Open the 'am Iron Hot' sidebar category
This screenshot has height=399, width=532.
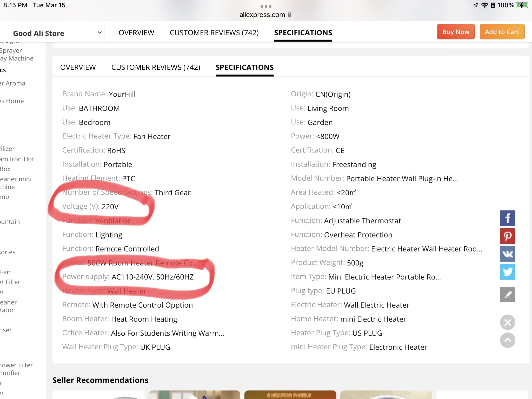tap(17, 159)
